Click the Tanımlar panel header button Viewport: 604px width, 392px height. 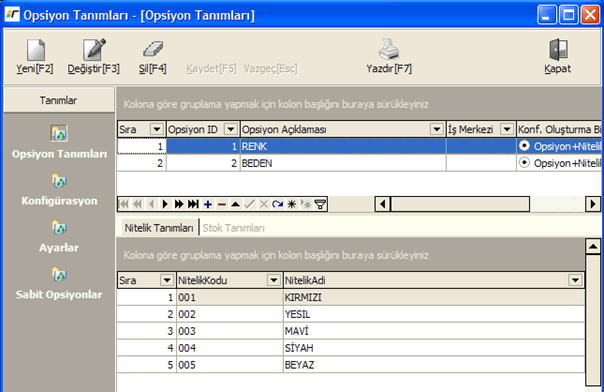coord(59,100)
